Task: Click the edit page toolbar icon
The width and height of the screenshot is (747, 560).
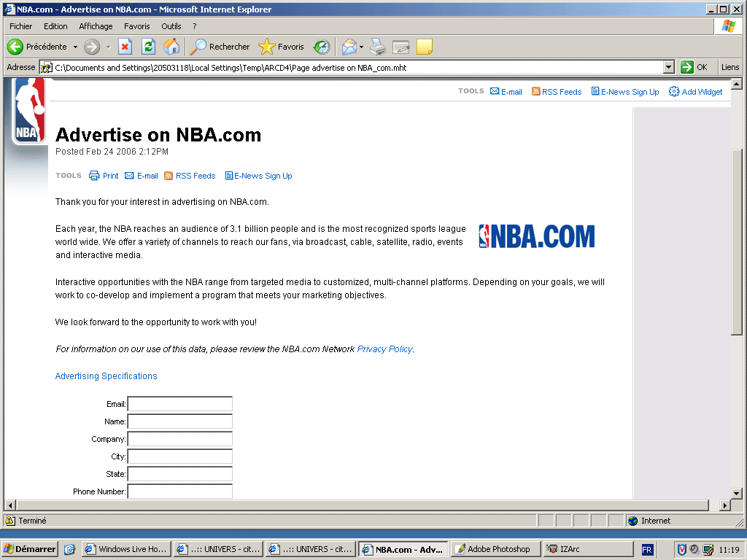Action: point(401,47)
